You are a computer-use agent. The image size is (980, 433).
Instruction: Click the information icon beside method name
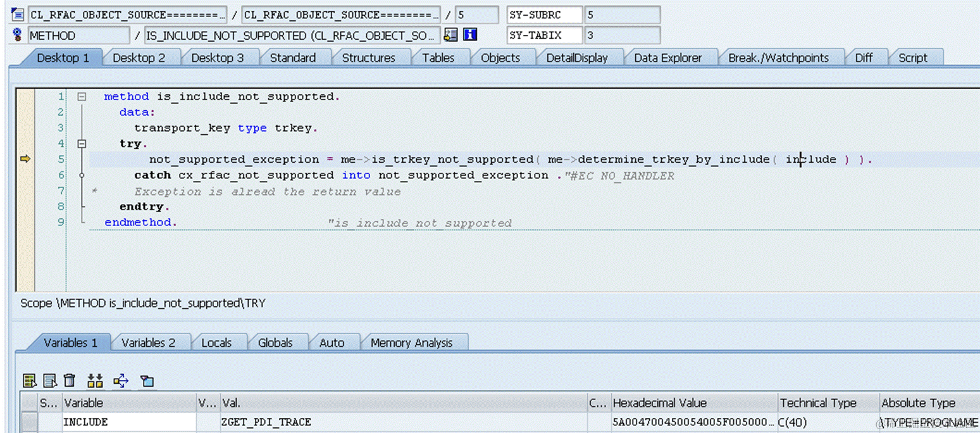469,35
